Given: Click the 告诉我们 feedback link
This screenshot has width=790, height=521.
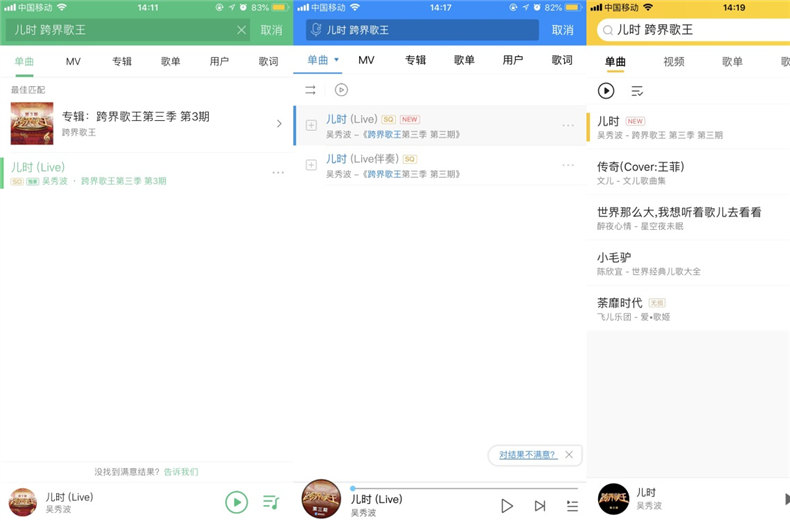Looking at the screenshot, I should pyautogui.click(x=181, y=471).
